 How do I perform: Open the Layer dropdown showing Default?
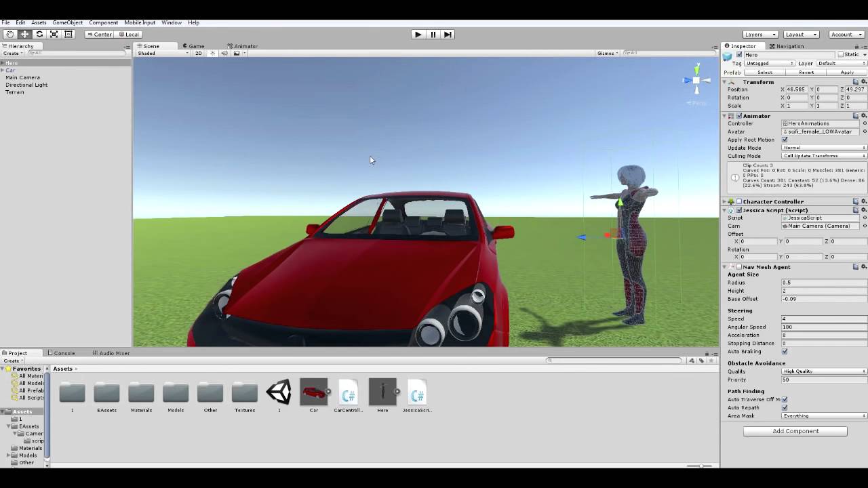click(x=842, y=63)
